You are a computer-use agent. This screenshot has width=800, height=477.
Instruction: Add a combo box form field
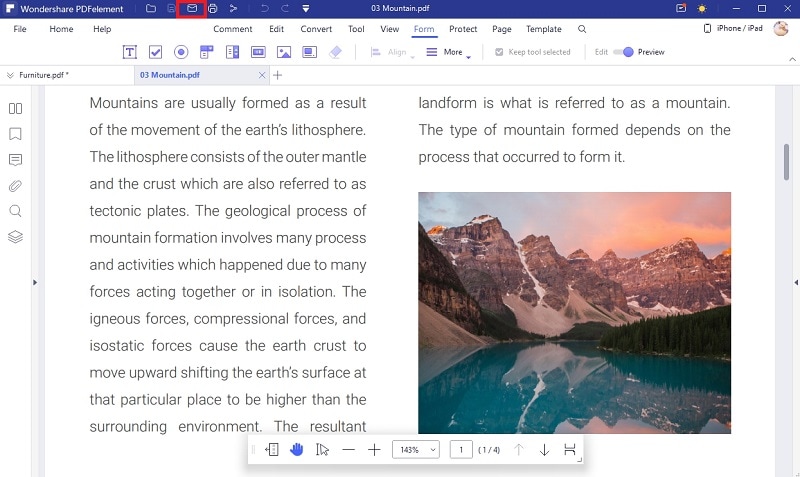pyautogui.click(x=207, y=52)
